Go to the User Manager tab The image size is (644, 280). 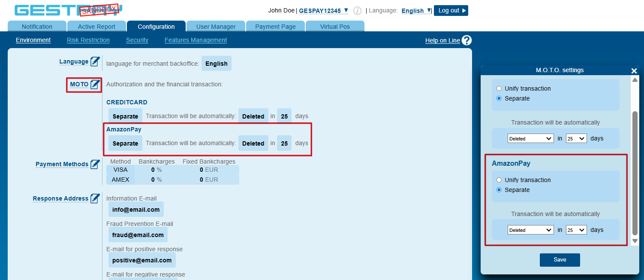[x=216, y=26]
